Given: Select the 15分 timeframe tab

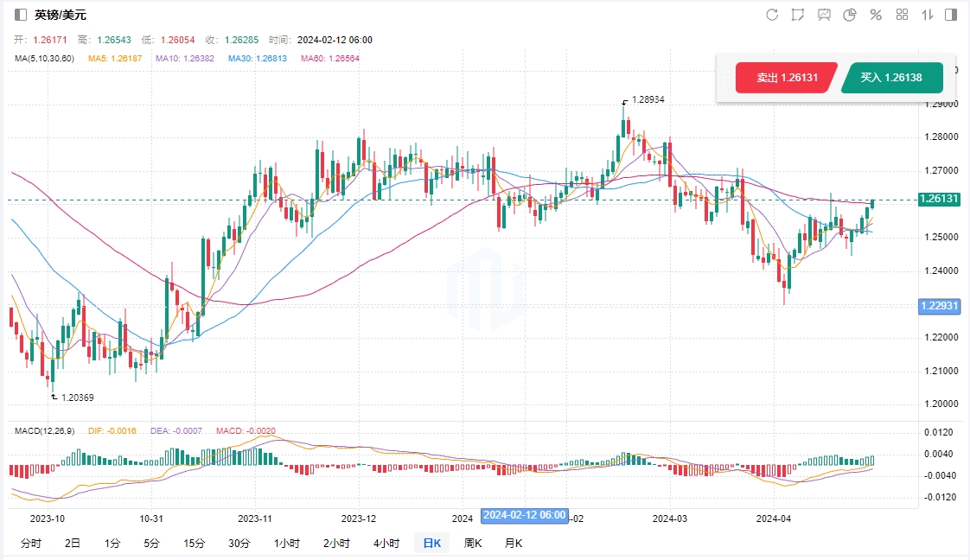Looking at the screenshot, I should pos(194,544).
